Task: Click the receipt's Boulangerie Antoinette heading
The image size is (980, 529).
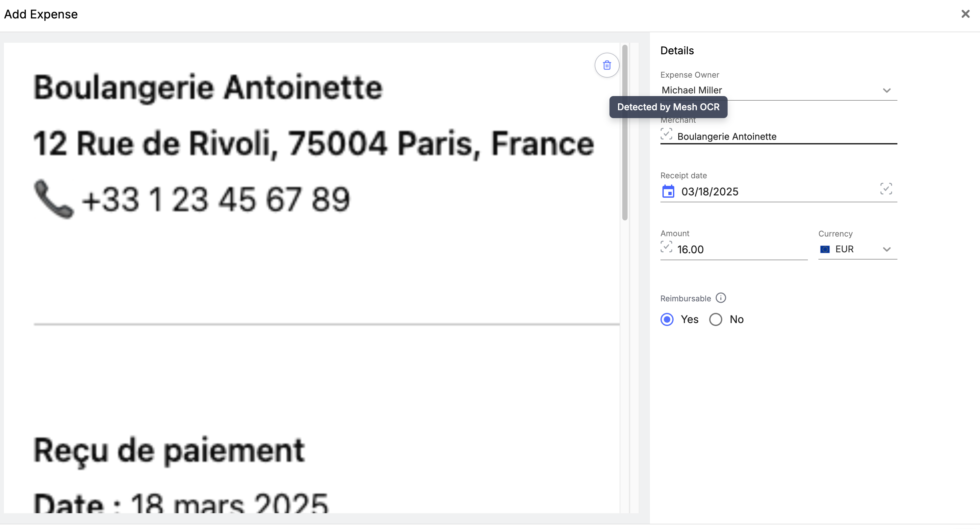Action: pos(208,88)
